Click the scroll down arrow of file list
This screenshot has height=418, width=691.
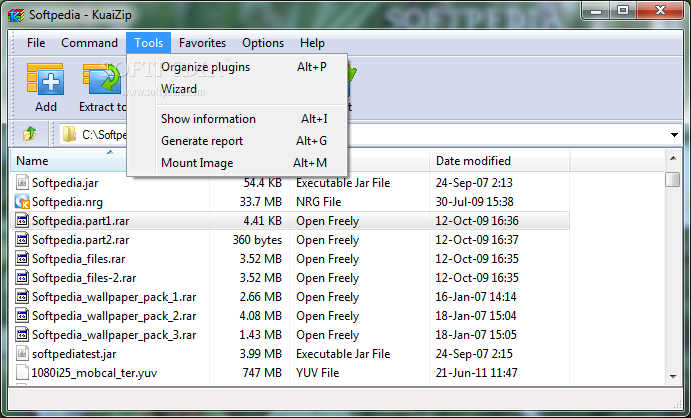pos(673,377)
